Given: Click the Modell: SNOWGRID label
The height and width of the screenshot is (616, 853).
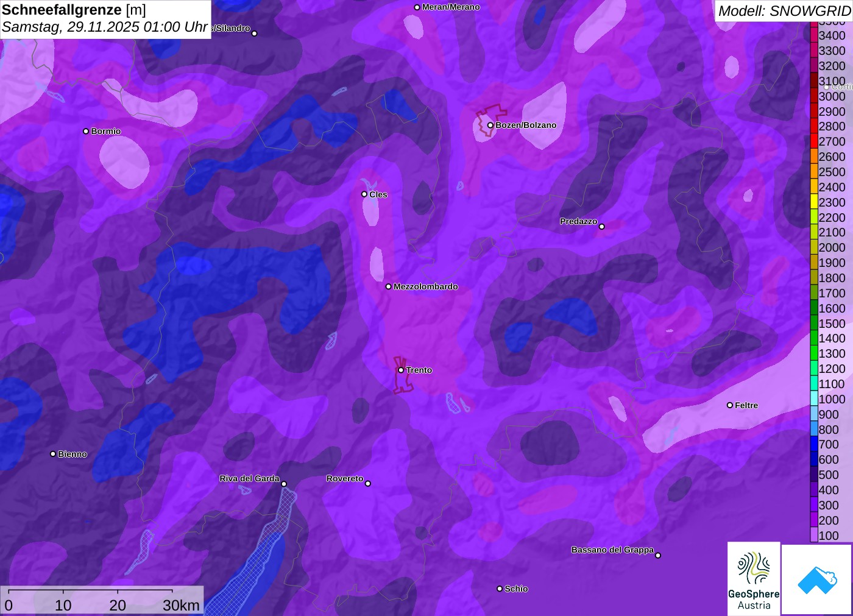Looking at the screenshot, I should tap(784, 11).
